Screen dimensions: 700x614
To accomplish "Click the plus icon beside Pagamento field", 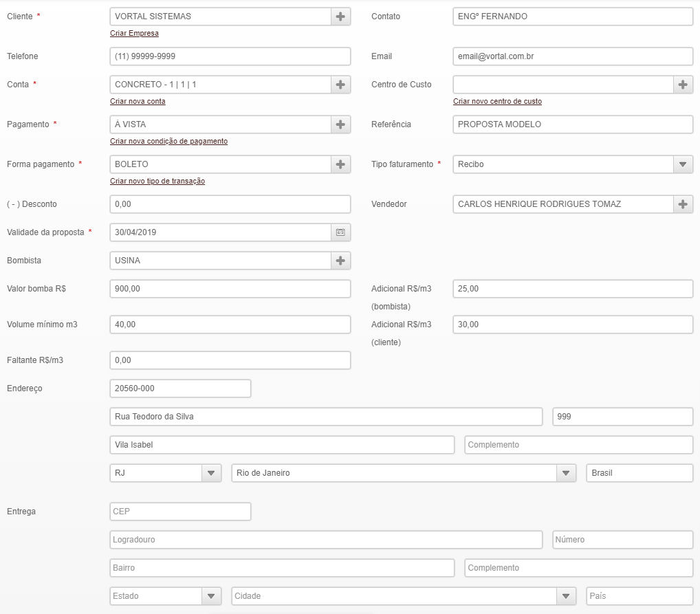I will (340, 124).
